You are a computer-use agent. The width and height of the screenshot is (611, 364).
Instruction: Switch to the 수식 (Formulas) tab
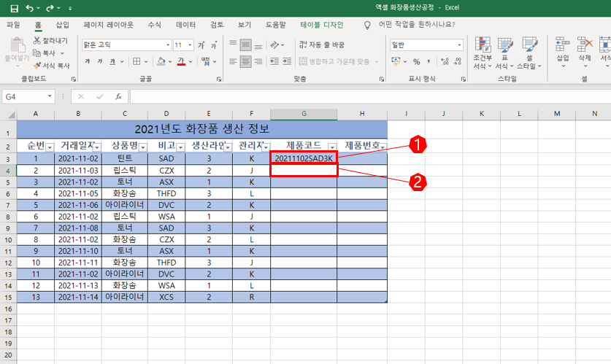(154, 25)
